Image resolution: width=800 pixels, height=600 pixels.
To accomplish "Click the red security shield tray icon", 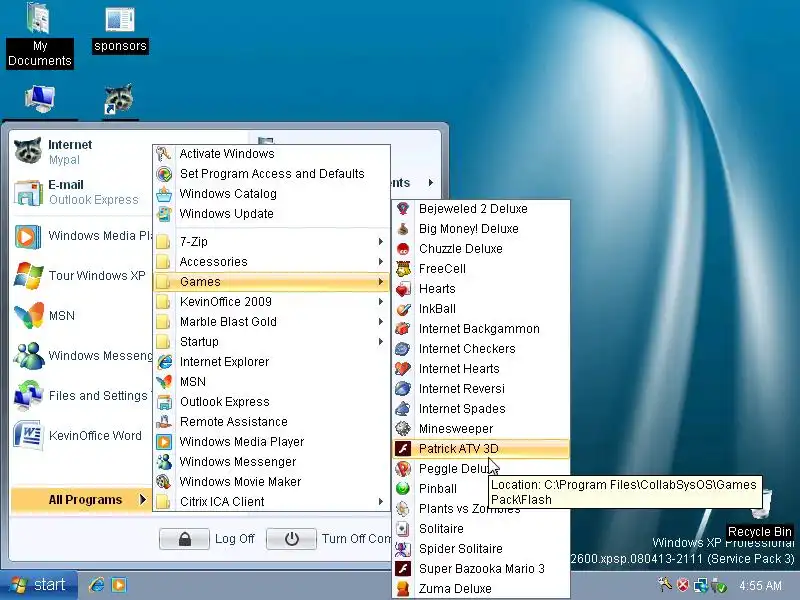I will (x=683, y=585).
